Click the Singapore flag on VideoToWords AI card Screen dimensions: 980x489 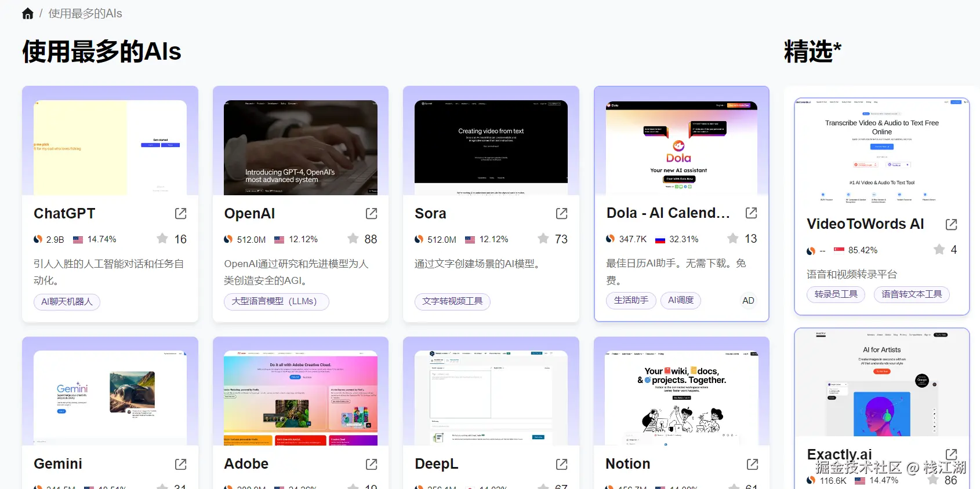(x=839, y=250)
